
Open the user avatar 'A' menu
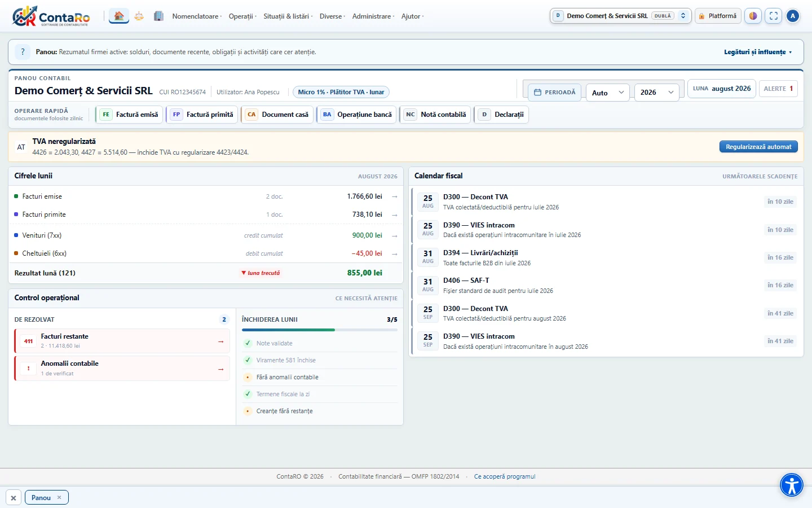[x=793, y=16]
